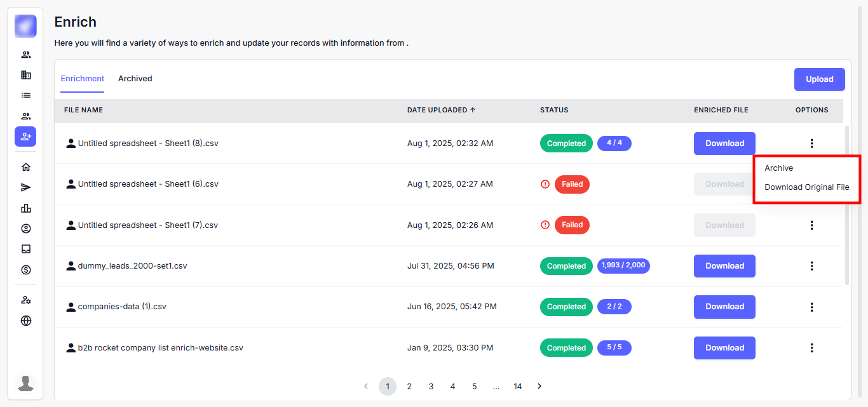The width and height of the screenshot is (868, 407).
Task: Open the dollar sign billing icon
Action: coord(26,270)
